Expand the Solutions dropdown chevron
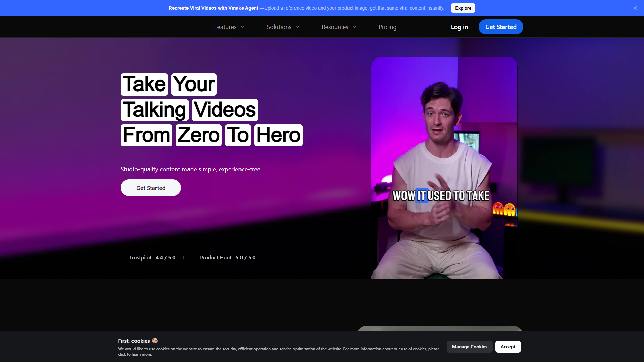644x362 pixels. [297, 27]
